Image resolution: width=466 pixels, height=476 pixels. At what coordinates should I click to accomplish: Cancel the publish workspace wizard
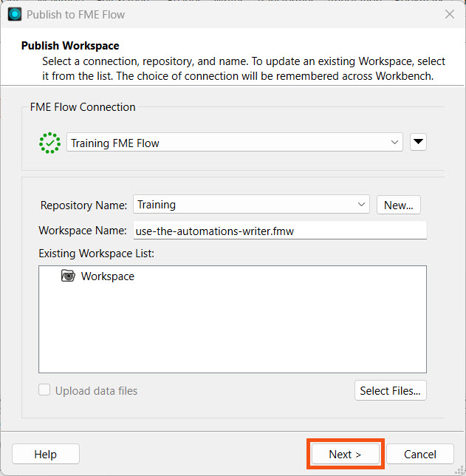coord(419,455)
